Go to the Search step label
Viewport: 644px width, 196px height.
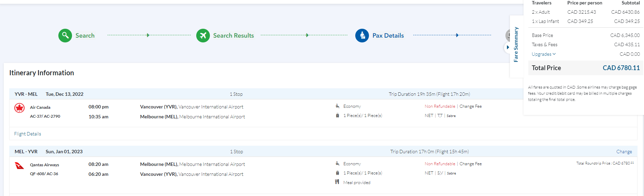pyautogui.click(x=85, y=36)
